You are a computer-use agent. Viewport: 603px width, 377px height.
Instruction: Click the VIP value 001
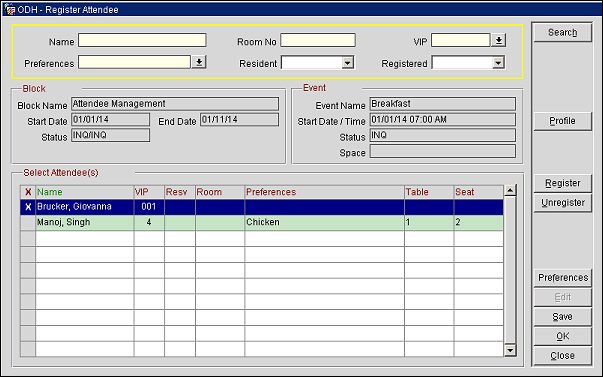tap(149, 207)
